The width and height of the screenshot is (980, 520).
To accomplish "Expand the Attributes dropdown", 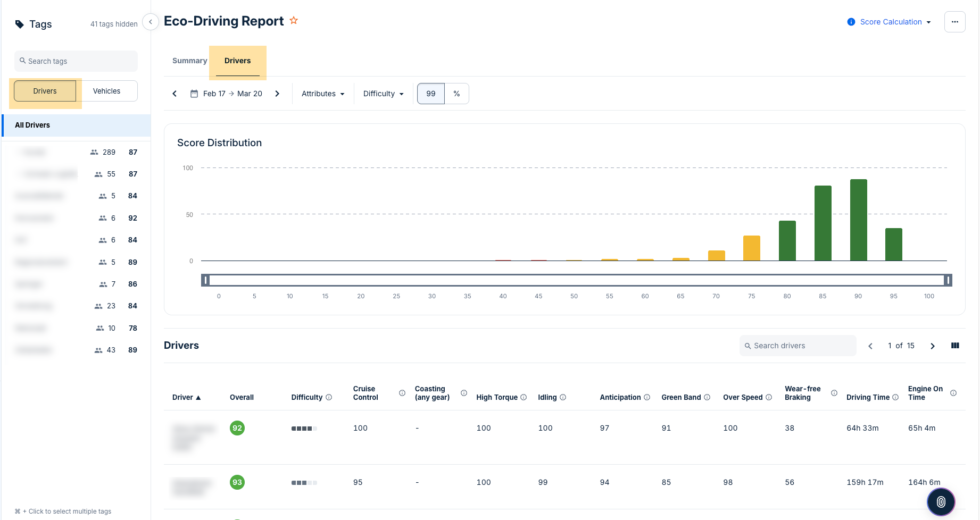I will coord(323,94).
